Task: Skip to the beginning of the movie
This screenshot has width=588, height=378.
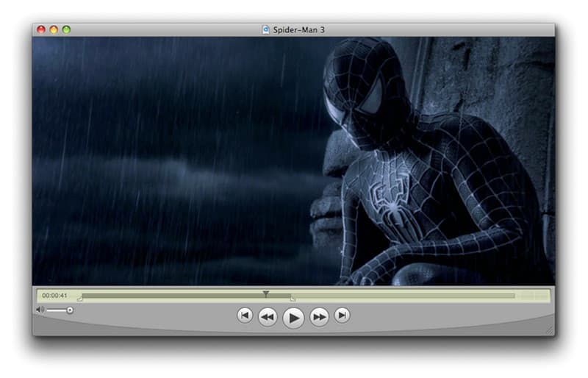Action: (245, 315)
